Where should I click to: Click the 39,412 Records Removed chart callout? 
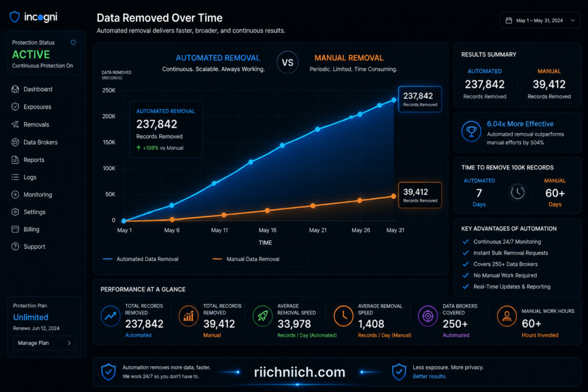click(x=420, y=195)
